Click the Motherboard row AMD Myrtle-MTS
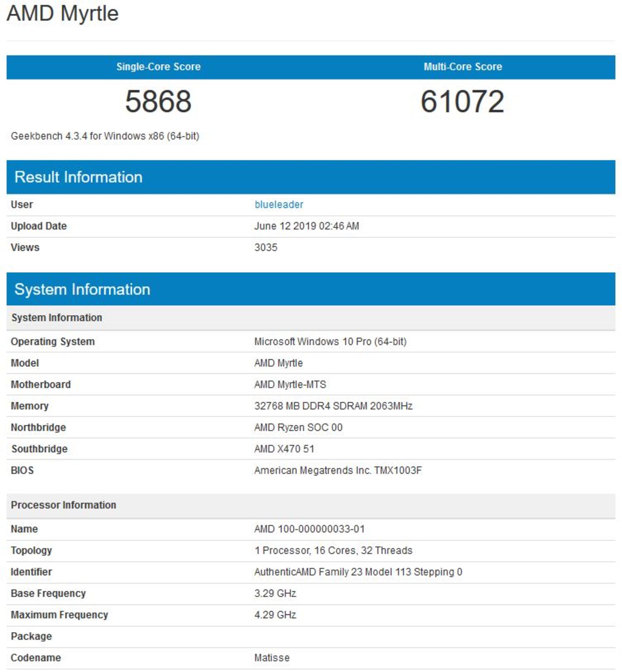The width and height of the screenshot is (622, 672). click(x=292, y=384)
